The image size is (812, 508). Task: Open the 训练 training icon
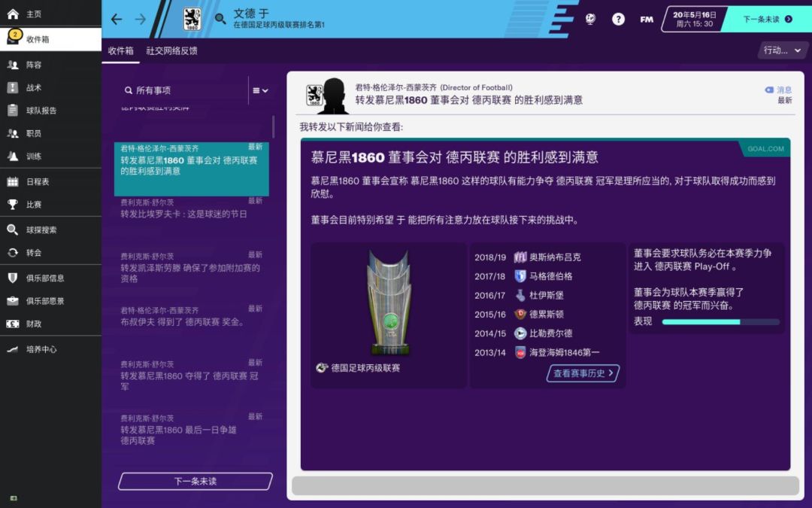point(13,156)
